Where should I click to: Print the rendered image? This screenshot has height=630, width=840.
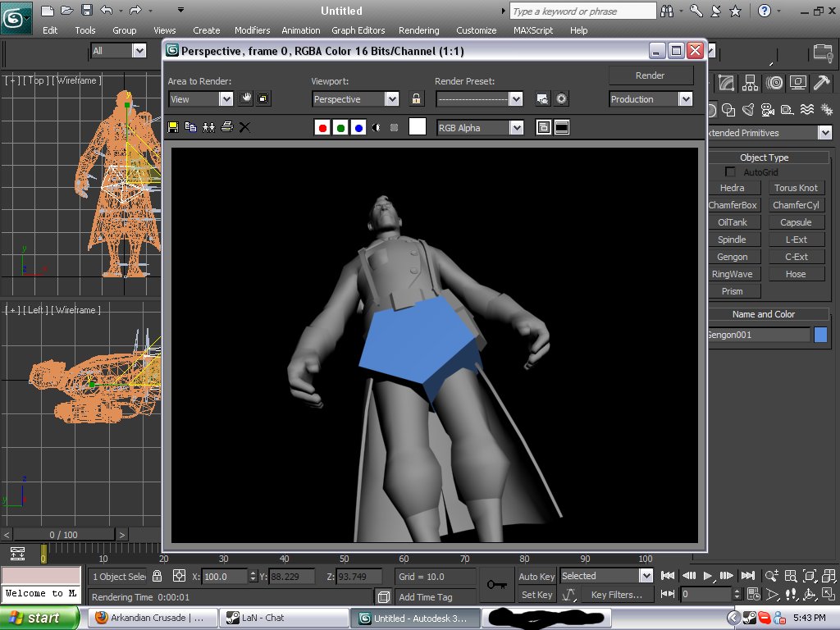point(226,127)
